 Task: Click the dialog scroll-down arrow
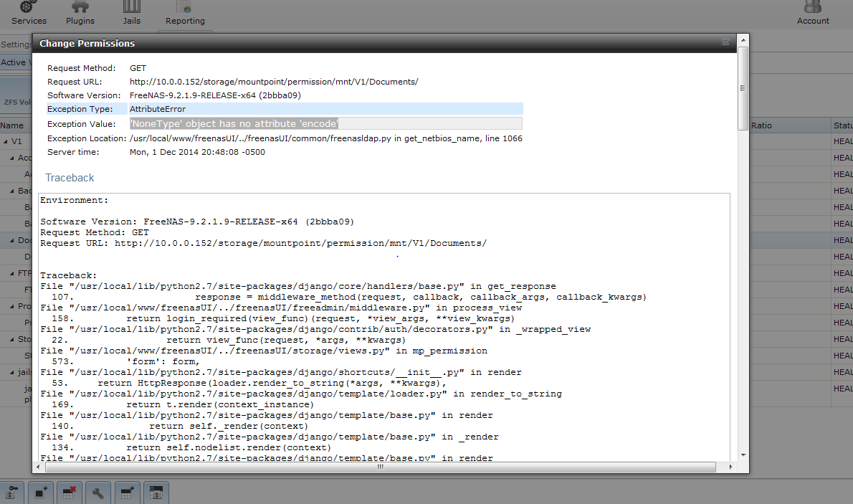tap(743, 455)
